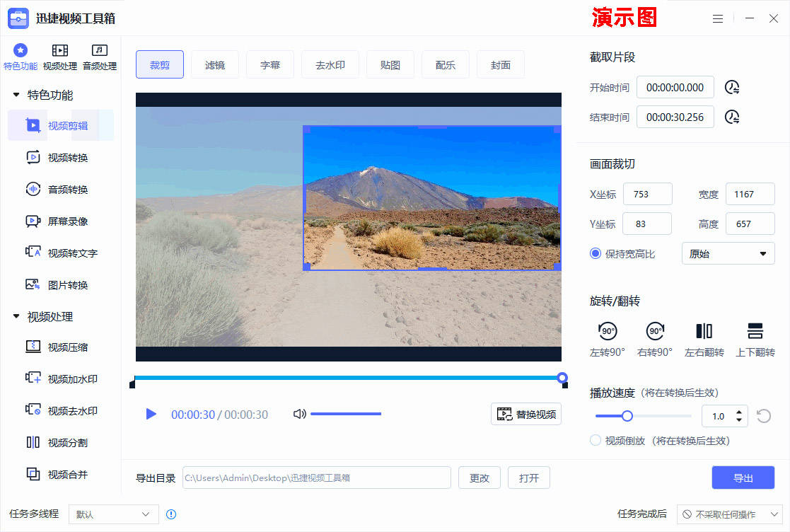Click the clock icon beside 开始时间

pyautogui.click(x=731, y=87)
